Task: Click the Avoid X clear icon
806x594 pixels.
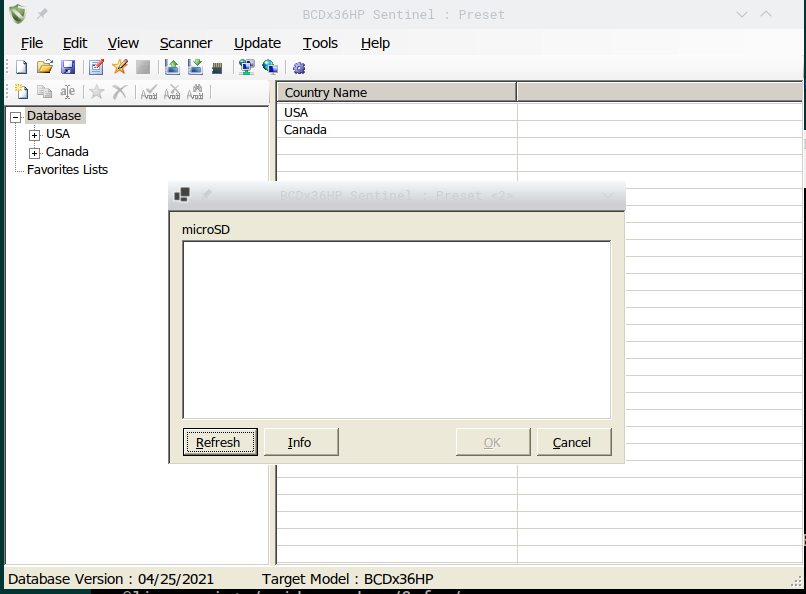Action: [x=172, y=92]
